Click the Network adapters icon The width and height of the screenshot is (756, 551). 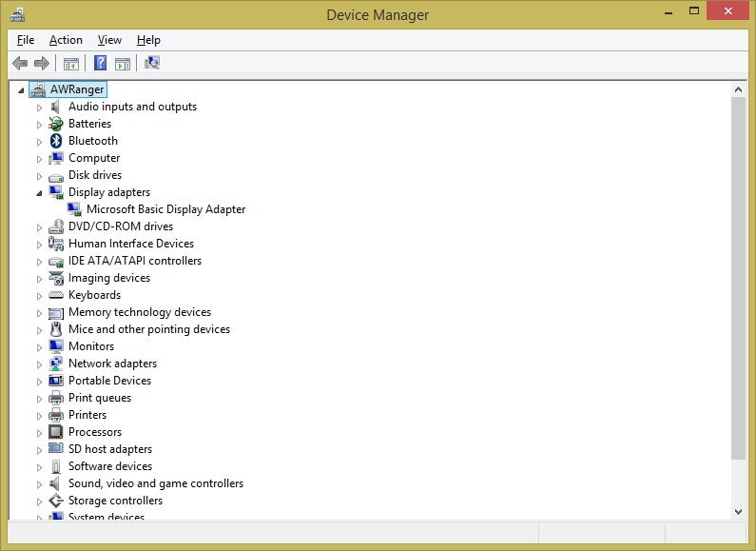56,364
